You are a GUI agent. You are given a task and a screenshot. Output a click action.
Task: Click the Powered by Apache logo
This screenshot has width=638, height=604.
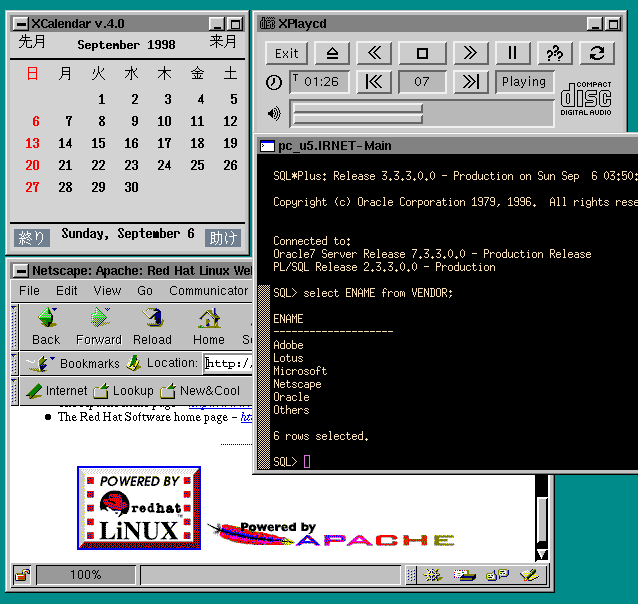tap(331, 534)
